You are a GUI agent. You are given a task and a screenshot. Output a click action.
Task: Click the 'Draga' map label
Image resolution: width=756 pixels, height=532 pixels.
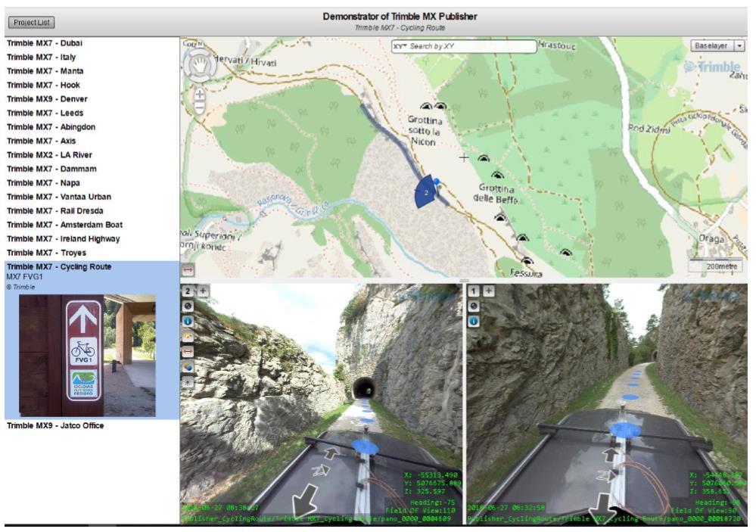coord(711,238)
